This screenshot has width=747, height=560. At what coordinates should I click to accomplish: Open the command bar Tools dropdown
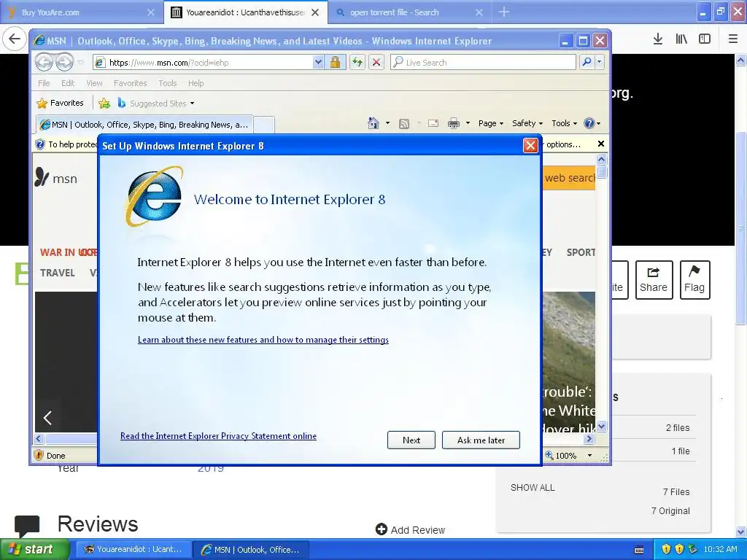[x=564, y=123]
